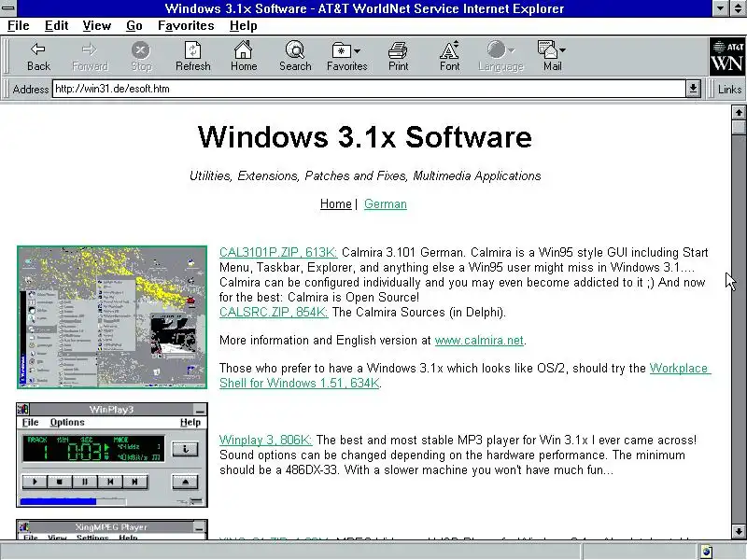Download CAL3101P.ZIP, 613K
Image resolution: width=747 pixels, height=560 pixels.
tap(278, 252)
